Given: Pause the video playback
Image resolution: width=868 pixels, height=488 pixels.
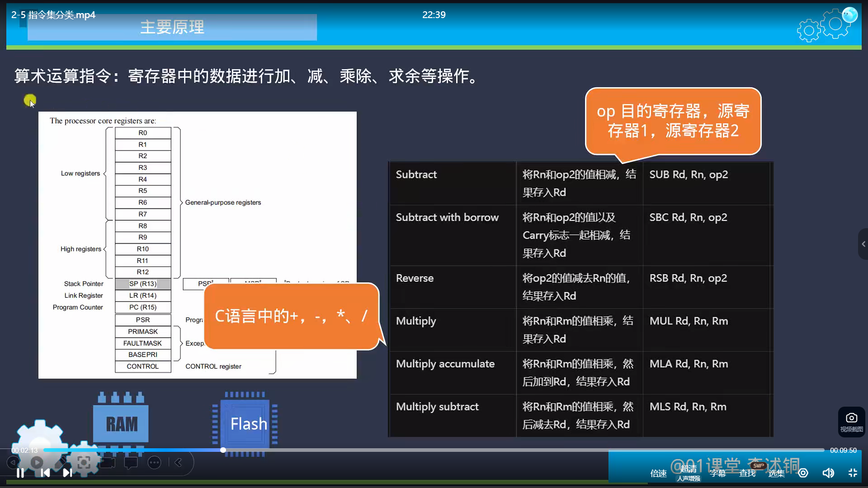Looking at the screenshot, I should click(20, 473).
